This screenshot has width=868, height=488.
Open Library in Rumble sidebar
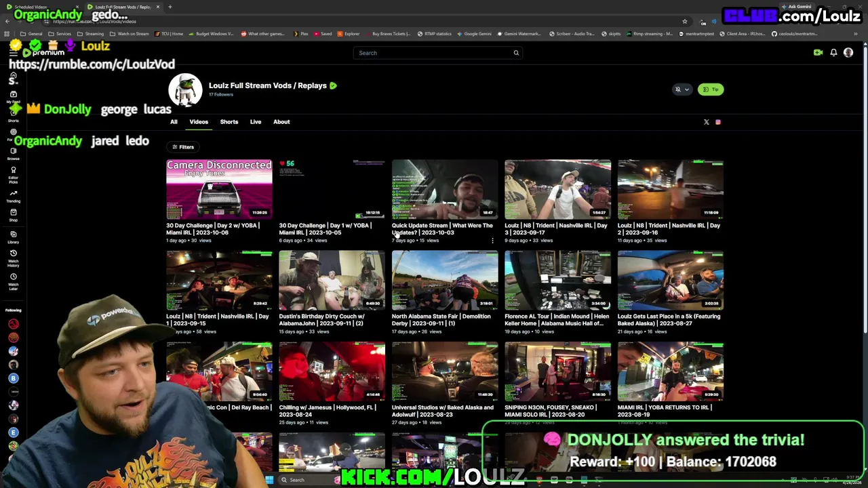coord(13,237)
